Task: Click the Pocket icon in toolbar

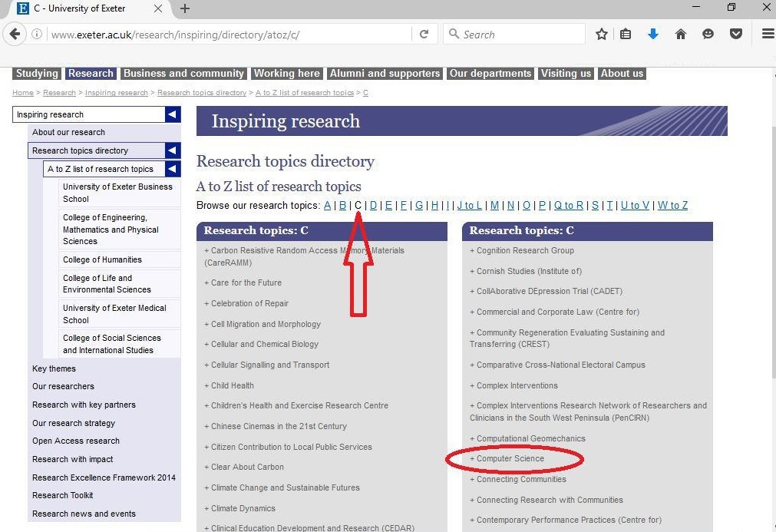Action: click(x=736, y=34)
